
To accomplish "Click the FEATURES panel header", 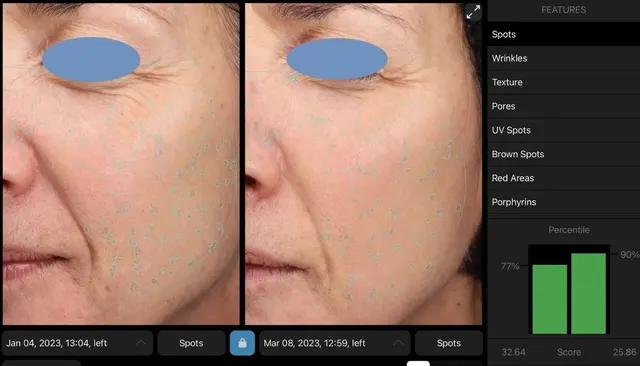I will coord(564,10).
